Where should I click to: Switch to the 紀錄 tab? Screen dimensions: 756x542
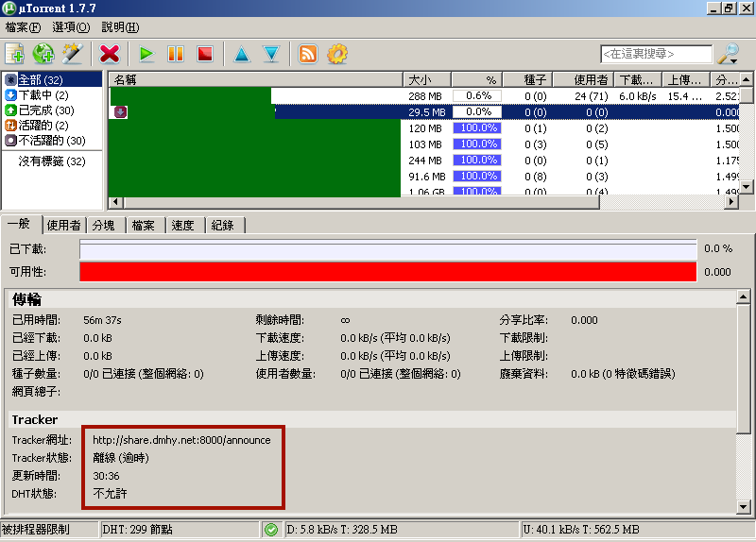[225, 225]
